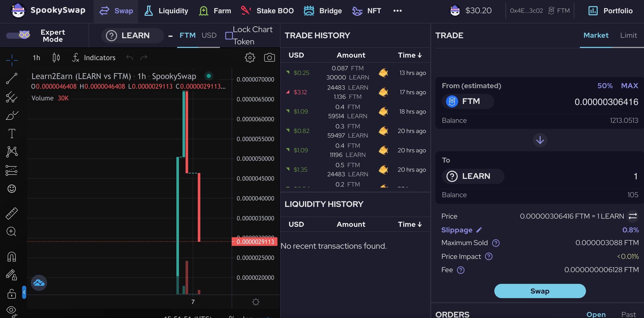Select the trend line drawing tool
Image resolution: width=644 pixels, height=318 pixels.
coord(12,78)
